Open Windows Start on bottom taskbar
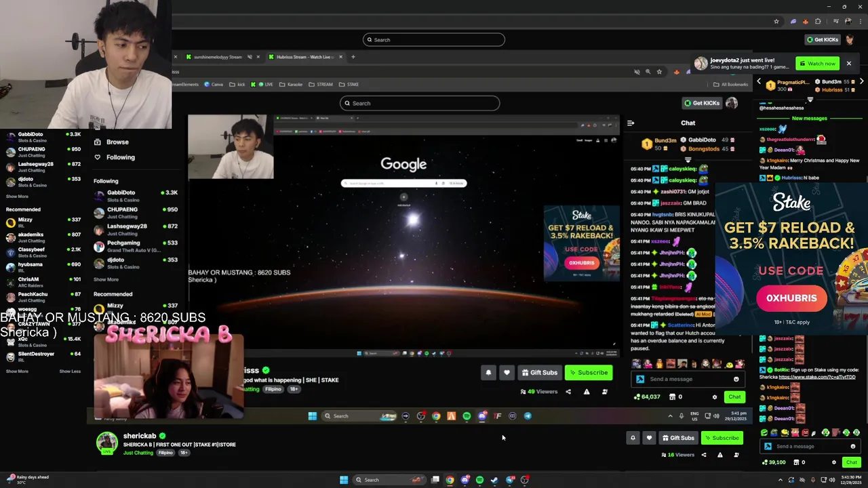This screenshot has height=488, width=868. pos(344,480)
